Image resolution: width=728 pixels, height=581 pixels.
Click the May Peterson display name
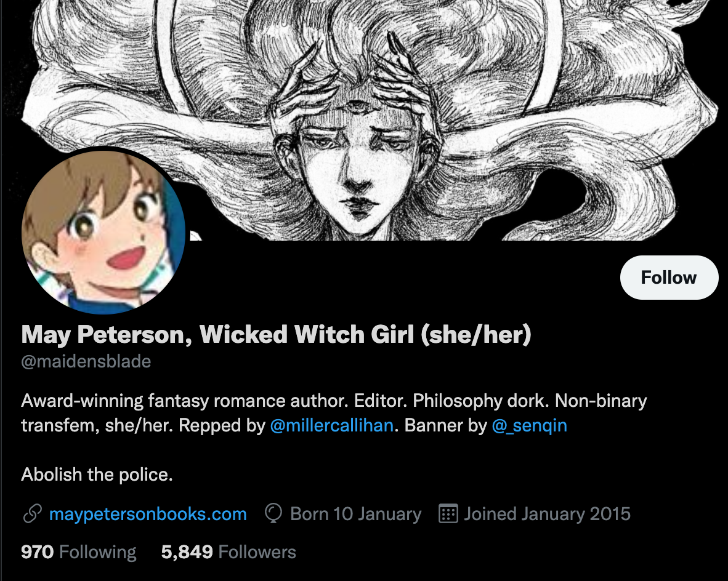pos(277,335)
